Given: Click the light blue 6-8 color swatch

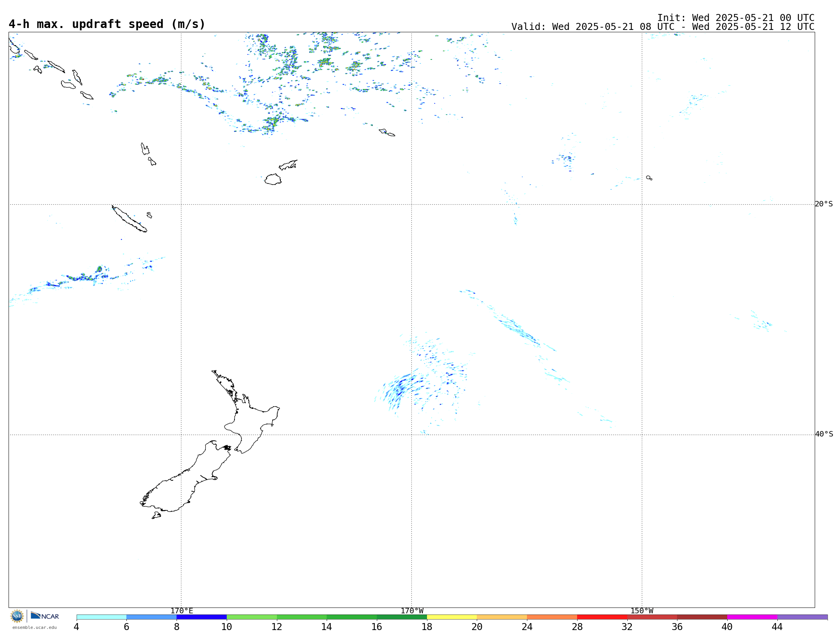Looking at the screenshot, I should (152, 617).
